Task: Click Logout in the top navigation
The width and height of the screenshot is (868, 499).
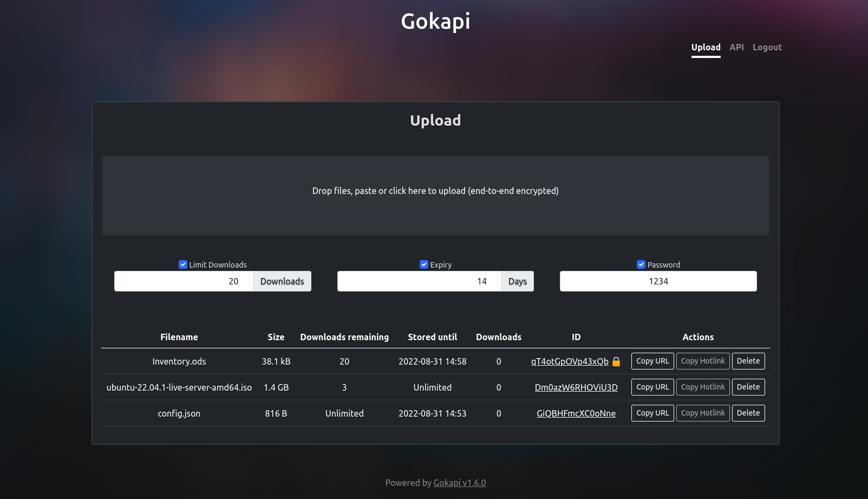Action: click(767, 47)
